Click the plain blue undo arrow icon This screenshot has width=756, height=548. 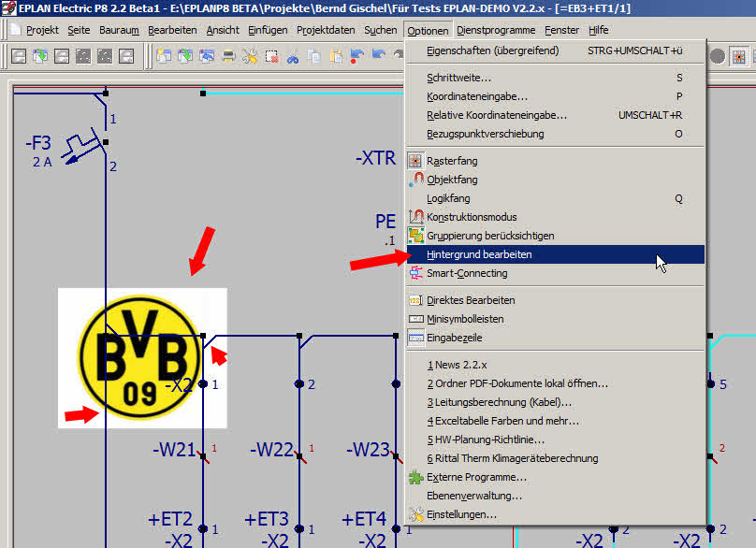click(x=379, y=56)
